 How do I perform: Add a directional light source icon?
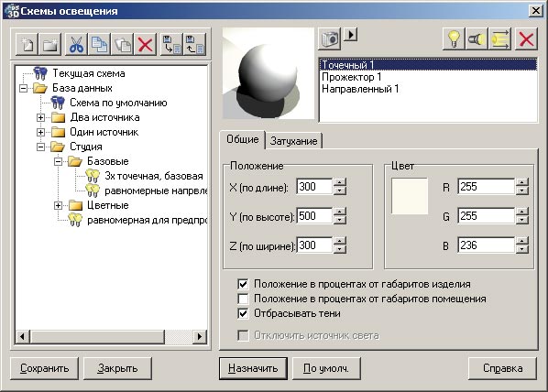click(499, 38)
